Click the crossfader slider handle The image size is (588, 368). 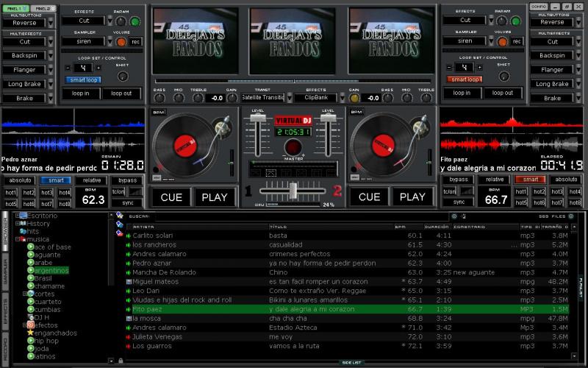pos(293,191)
